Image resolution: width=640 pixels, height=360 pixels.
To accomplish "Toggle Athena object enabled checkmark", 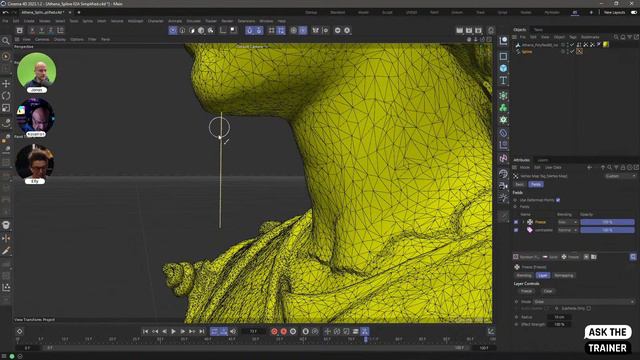I will point(572,44).
